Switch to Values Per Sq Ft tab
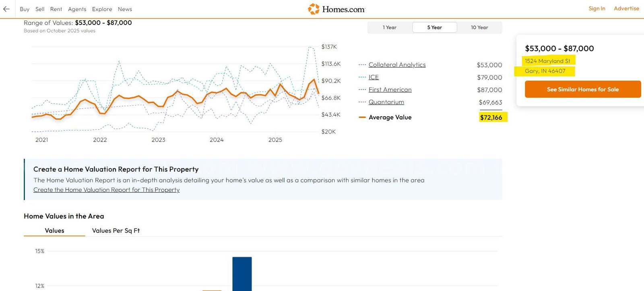This screenshot has height=291, width=644. pyautogui.click(x=116, y=231)
